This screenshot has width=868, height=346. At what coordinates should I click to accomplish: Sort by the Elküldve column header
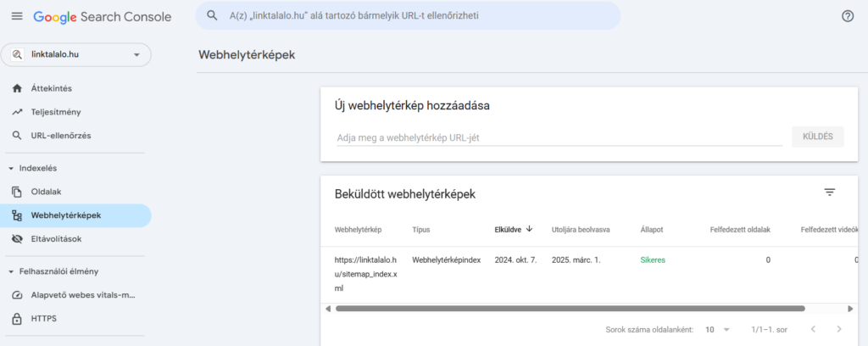click(x=508, y=230)
